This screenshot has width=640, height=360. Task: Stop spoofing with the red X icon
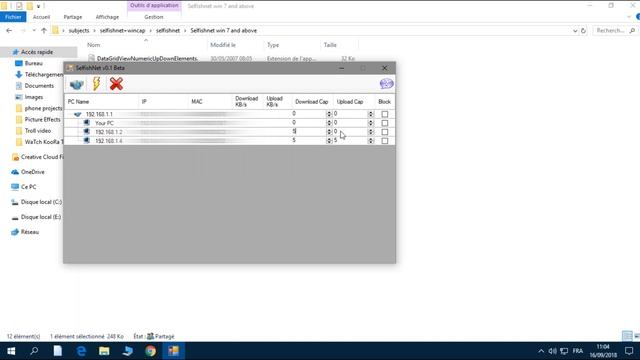pyautogui.click(x=116, y=84)
